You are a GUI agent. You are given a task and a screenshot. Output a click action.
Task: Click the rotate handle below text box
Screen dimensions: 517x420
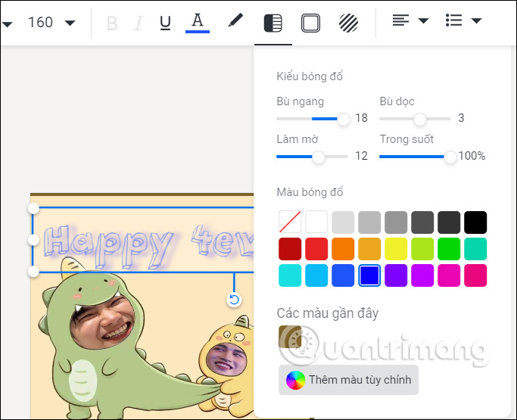click(234, 300)
